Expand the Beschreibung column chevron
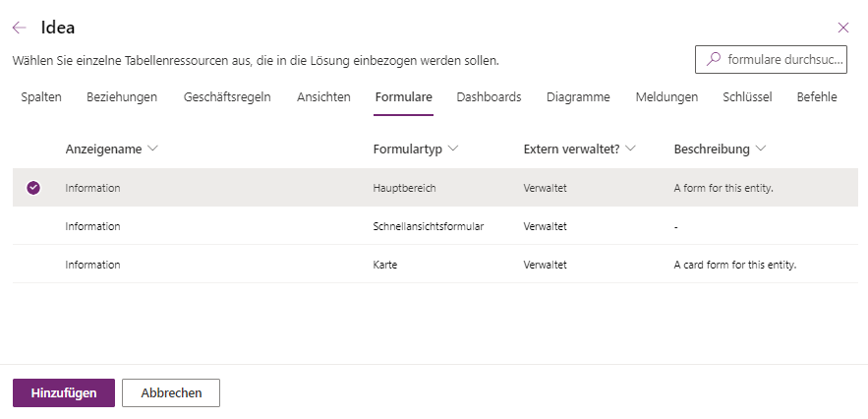This screenshot has width=868, height=419. (x=761, y=150)
